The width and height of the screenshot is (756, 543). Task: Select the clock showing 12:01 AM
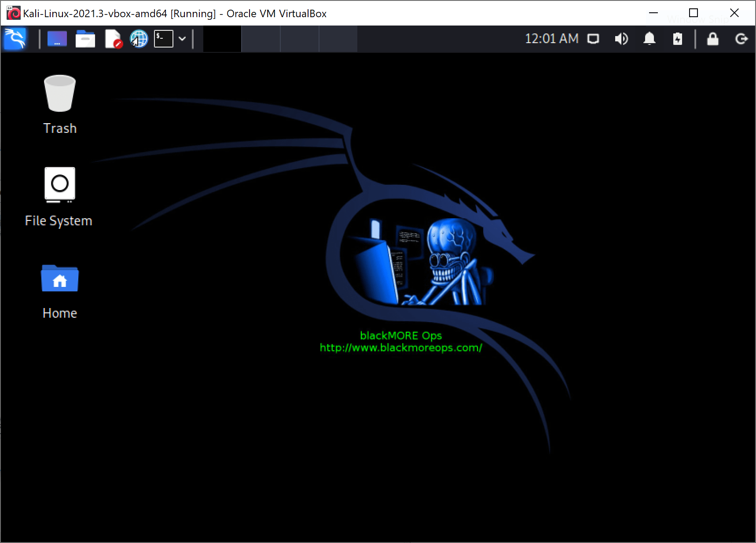click(x=551, y=39)
